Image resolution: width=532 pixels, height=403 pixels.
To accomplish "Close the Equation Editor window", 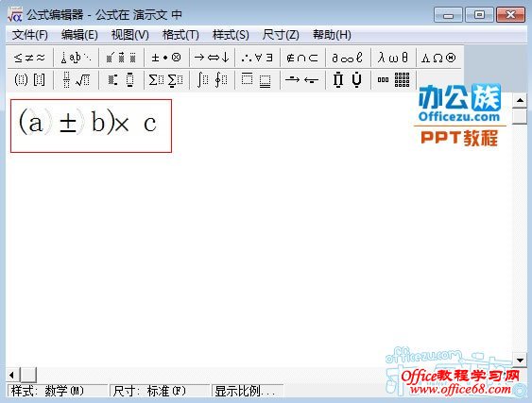I will coord(510,15).
